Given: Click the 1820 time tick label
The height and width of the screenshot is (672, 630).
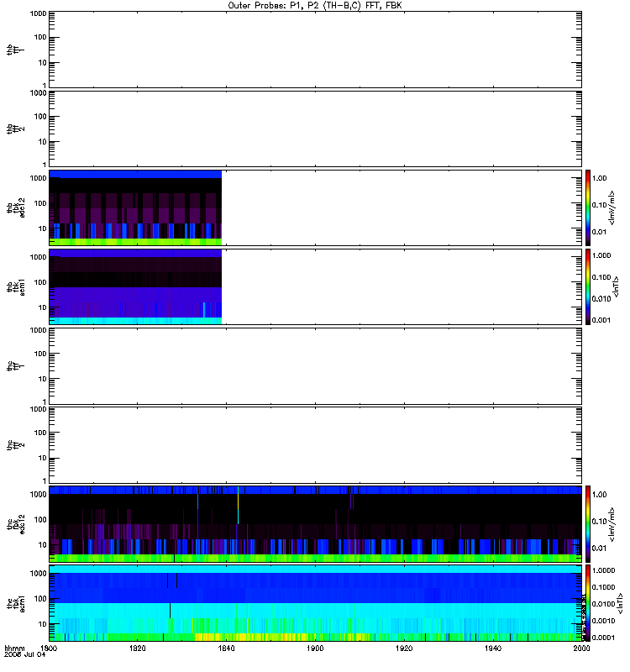Looking at the screenshot, I should pyautogui.click(x=137, y=648).
